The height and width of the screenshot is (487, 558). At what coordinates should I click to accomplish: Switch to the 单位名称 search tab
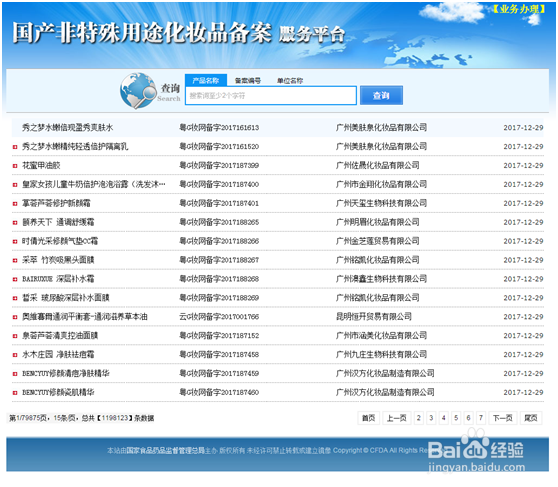pos(290,81)
